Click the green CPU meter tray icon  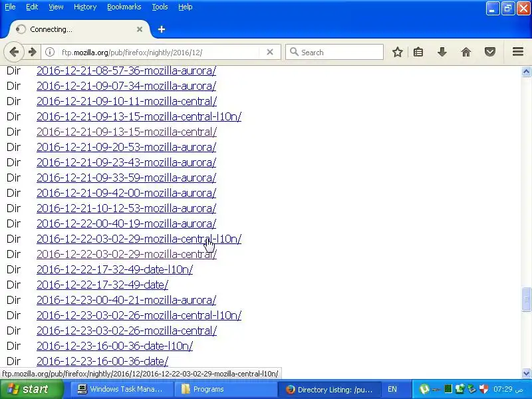tap(448, 389)
